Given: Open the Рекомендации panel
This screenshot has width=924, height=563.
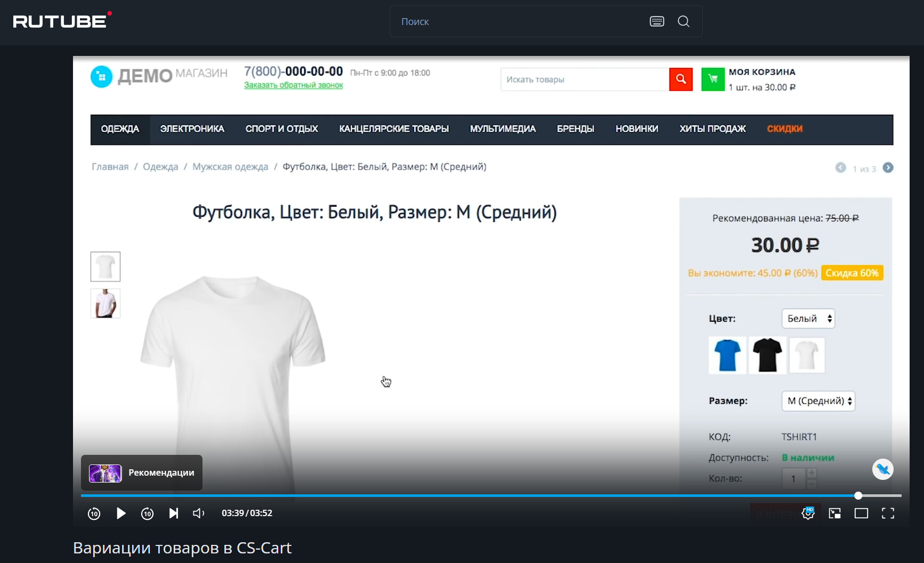Looking at the screenshot, I should pos(142,472).
